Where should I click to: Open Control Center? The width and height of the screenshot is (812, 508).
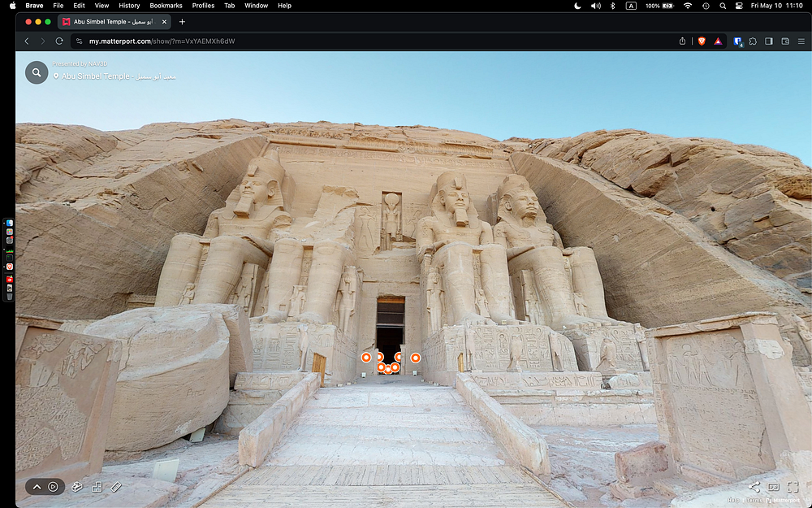(x=739, y=6)
